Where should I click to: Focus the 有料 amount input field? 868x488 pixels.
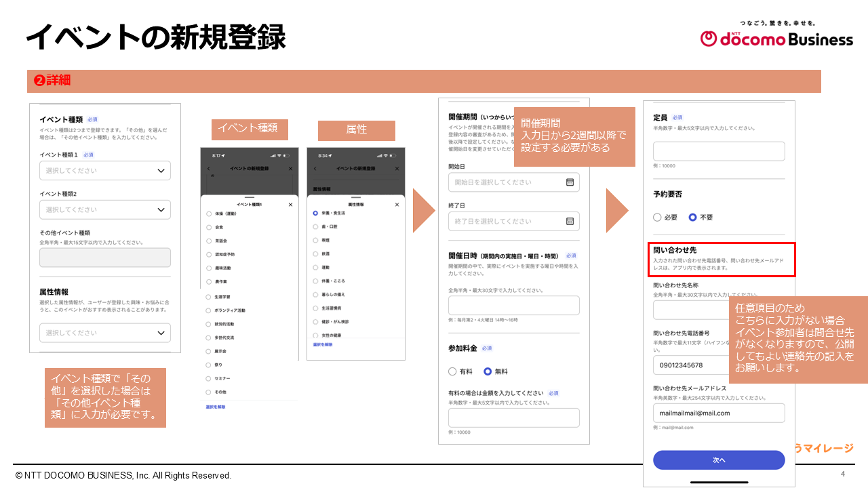point(514,418)
